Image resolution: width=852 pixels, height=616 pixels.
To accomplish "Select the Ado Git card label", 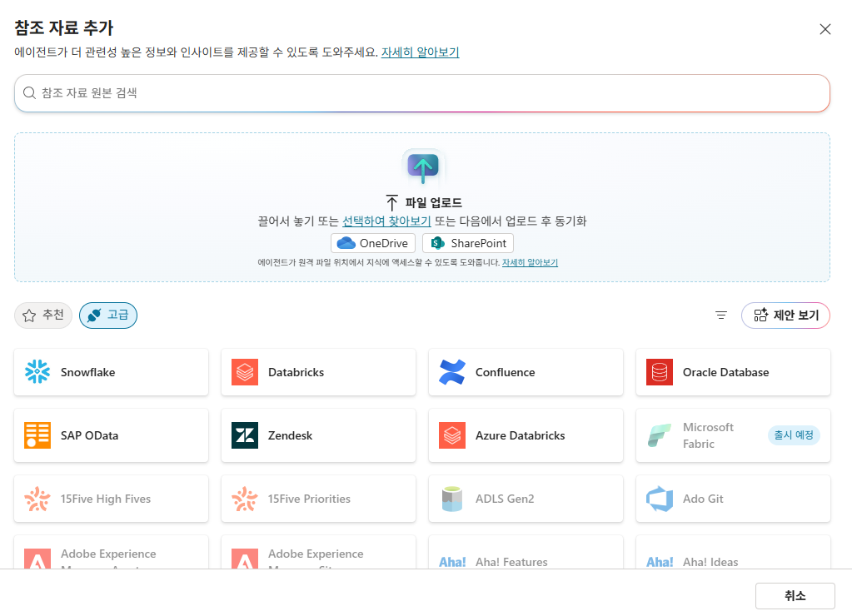I will click(x=703, y=499).
